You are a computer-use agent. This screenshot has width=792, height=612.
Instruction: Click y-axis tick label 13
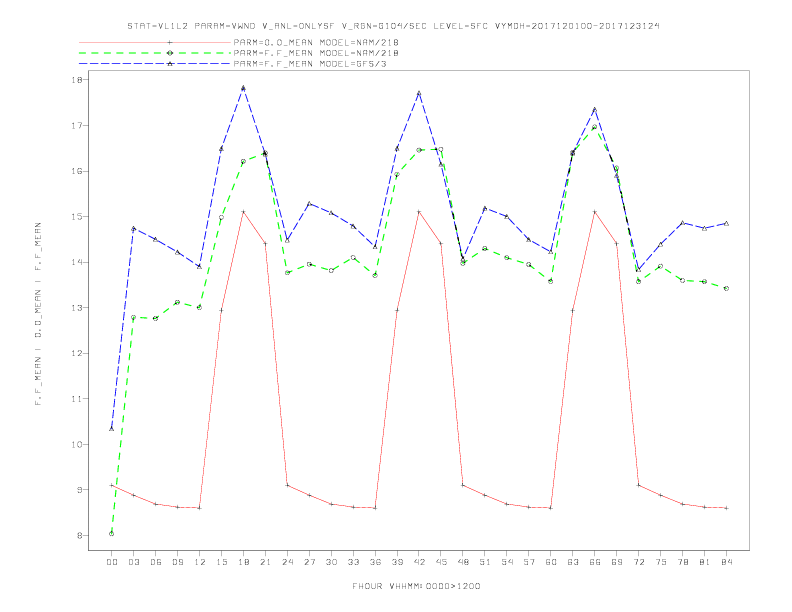(x=77, y=308)
